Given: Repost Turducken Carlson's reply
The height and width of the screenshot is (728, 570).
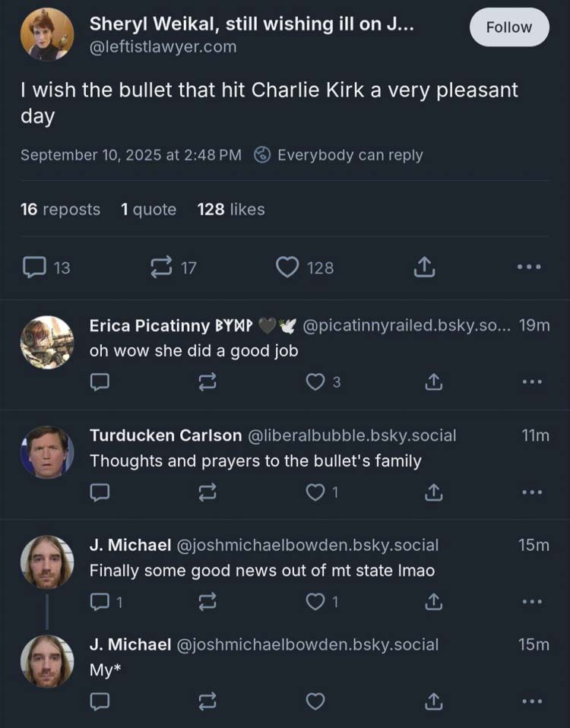Looking at the screenshot, I should [206, 492].
